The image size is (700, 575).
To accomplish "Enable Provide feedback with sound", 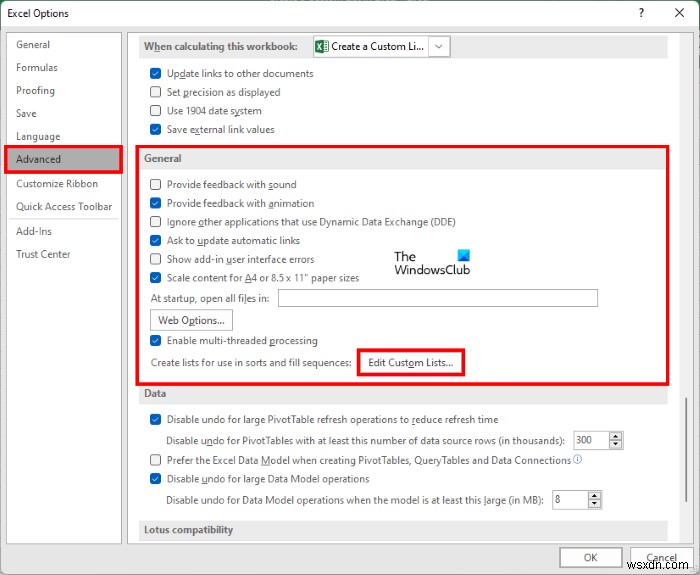I will pyautogui.click(x=155, y=184).
